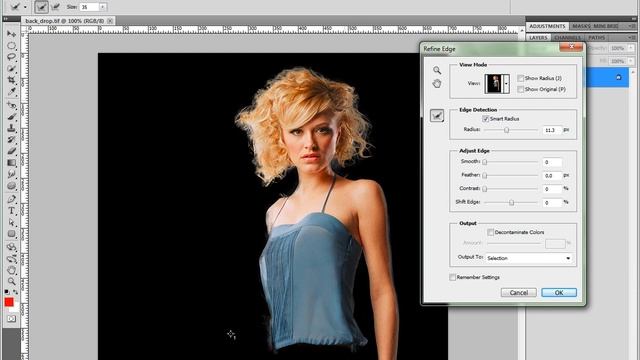The width and height of the screenshot is (640, 360).
Task: Click the OK button
Action: pyautogui.click(x=559, y=293)
